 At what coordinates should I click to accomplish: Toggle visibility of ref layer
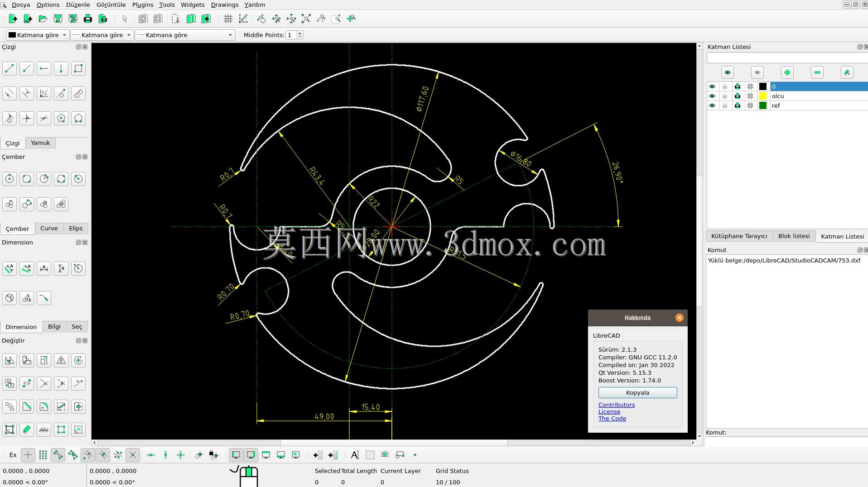click(712, 105)
